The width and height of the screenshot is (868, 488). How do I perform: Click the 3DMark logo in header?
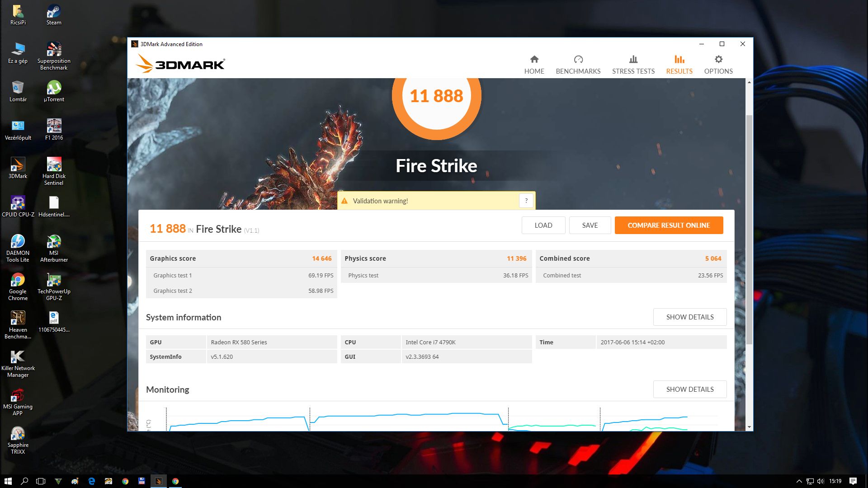tap(180, 64)
